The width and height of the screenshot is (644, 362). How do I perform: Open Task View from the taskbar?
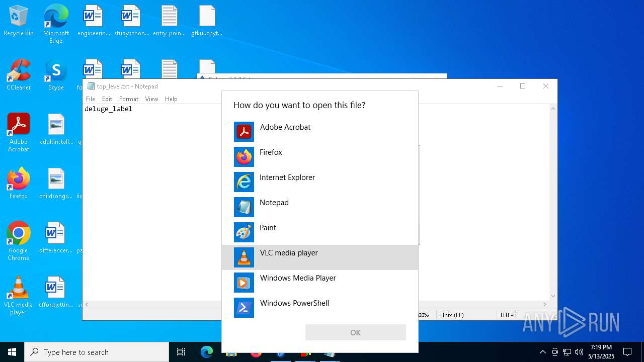(x=181, y=352)
